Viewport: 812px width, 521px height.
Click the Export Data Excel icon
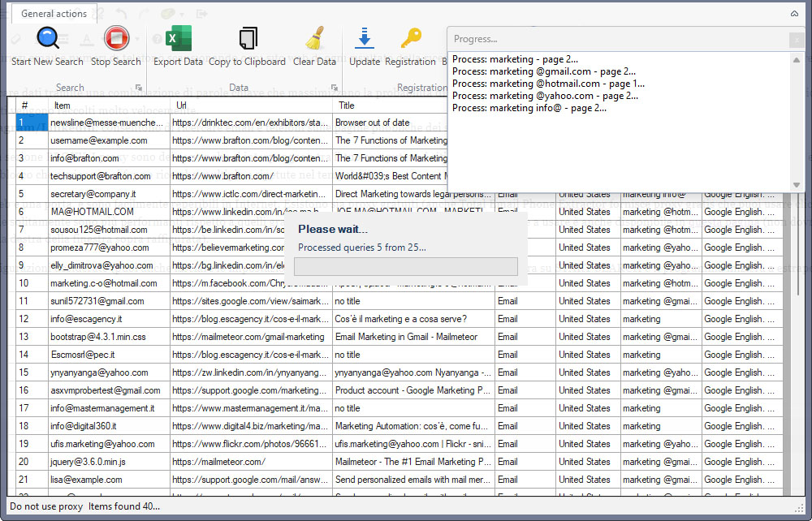[x=178, y=38]
